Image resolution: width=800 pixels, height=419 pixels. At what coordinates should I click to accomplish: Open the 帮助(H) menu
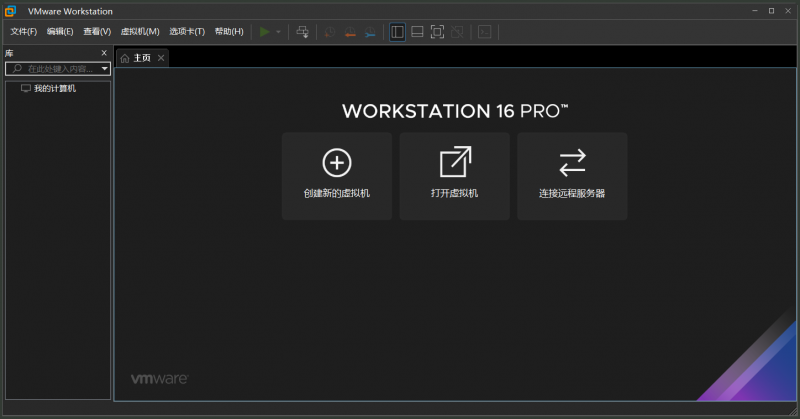coord(229,32)
